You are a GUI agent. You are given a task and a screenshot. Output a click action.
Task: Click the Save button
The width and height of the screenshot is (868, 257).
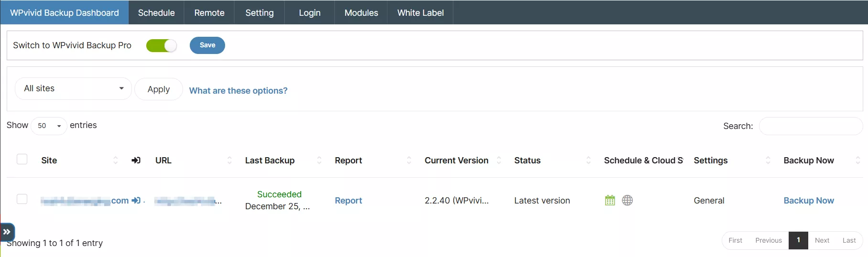[x=207, y=45]
